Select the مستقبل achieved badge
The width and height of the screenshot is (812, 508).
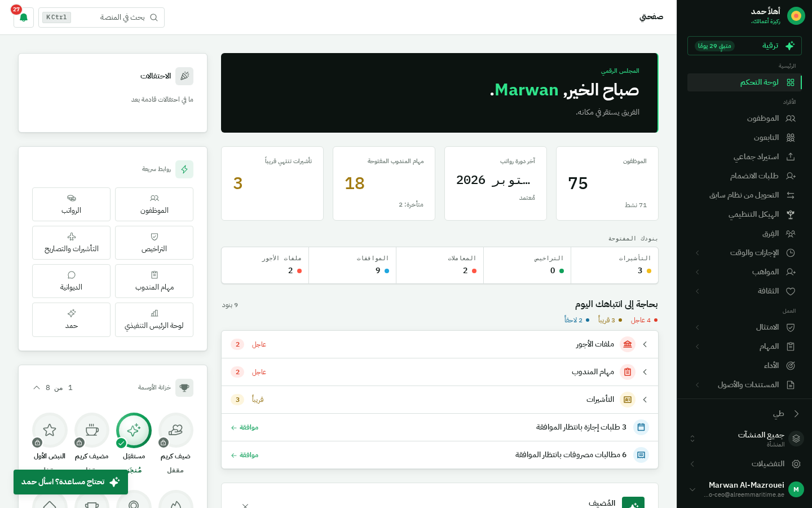[x=134, y=431]
